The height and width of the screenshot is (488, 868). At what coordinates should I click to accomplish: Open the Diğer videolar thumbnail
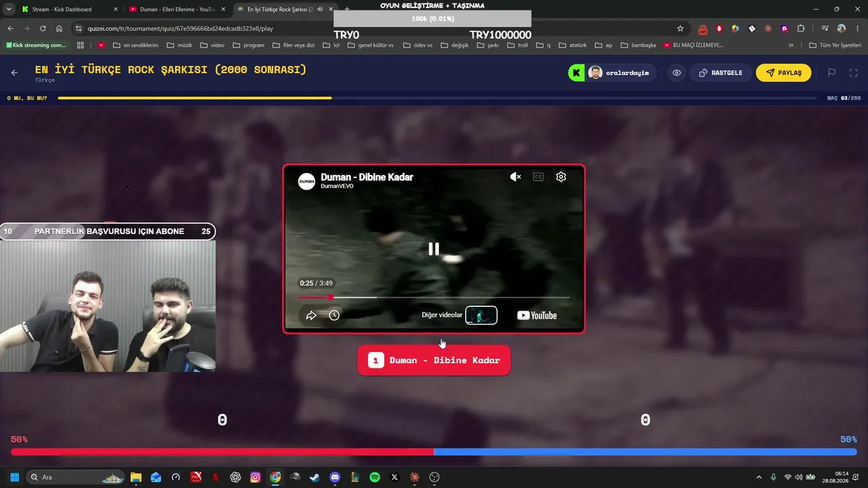click(481, 315)
